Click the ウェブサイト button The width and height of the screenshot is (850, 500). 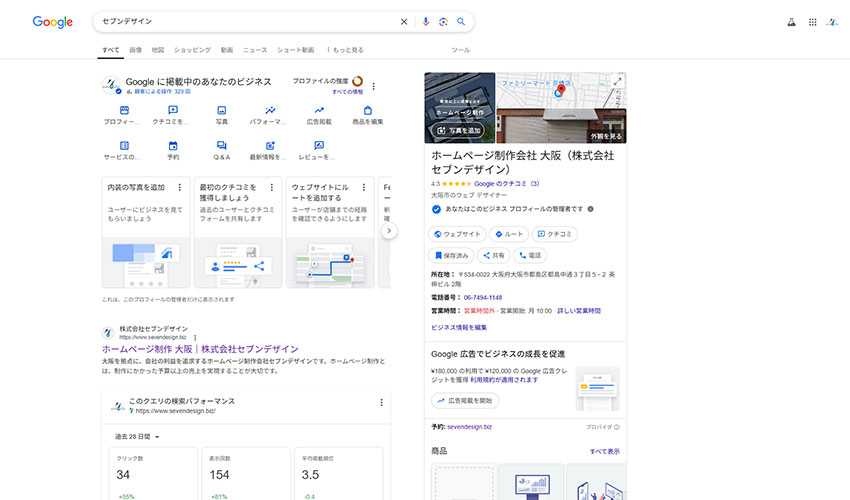458,234
